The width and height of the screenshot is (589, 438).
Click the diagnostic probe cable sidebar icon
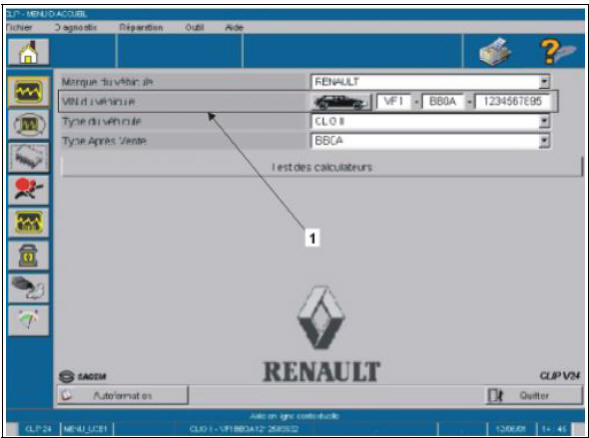point(29,288)
